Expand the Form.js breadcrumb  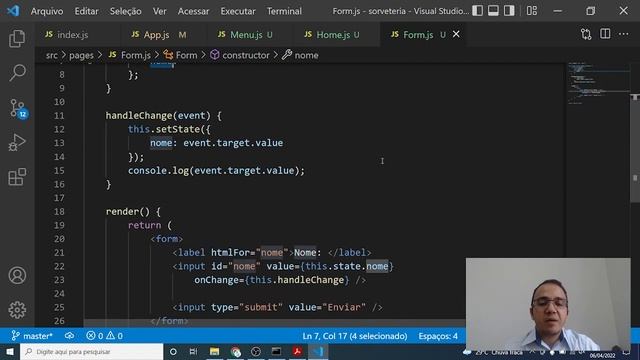(130, 55)
